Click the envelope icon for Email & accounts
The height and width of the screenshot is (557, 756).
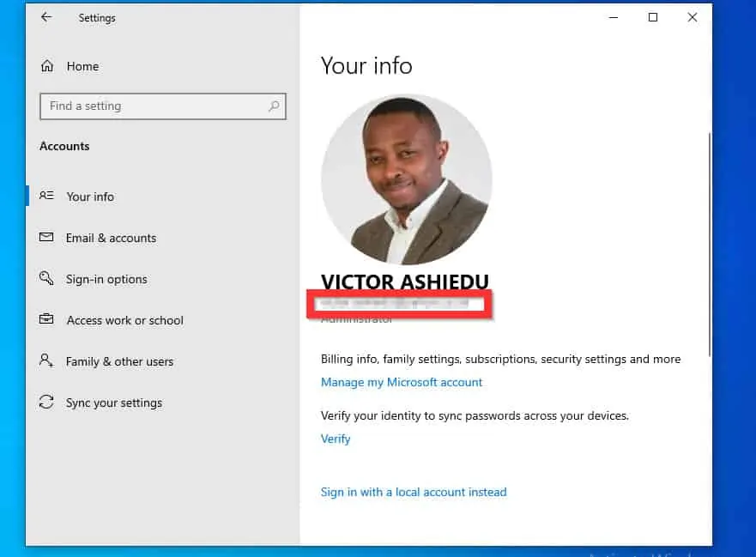(47, 238)
